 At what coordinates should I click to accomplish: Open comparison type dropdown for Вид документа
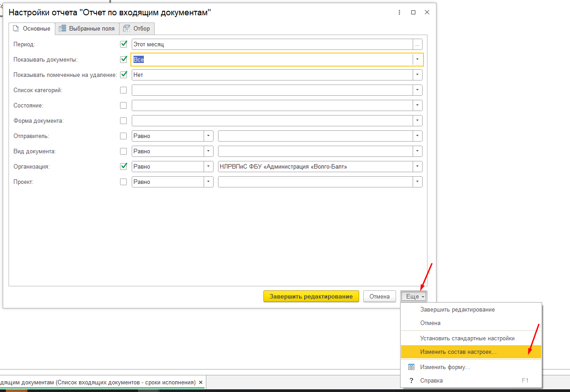pos(209,151)
